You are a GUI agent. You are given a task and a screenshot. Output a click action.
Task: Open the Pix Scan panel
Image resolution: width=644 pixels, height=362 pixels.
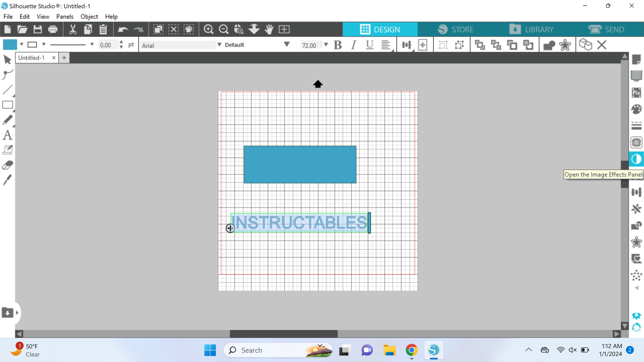(636, 93)
